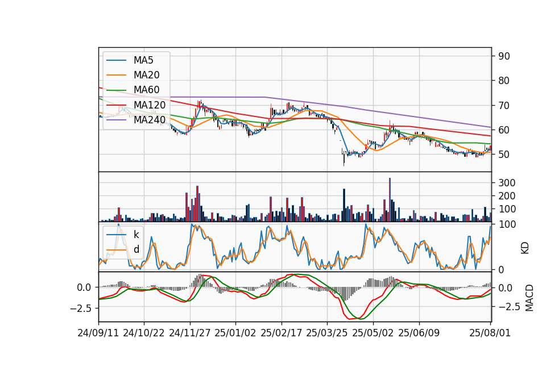Select the 25/02/17 date tick label

point(281,333)
